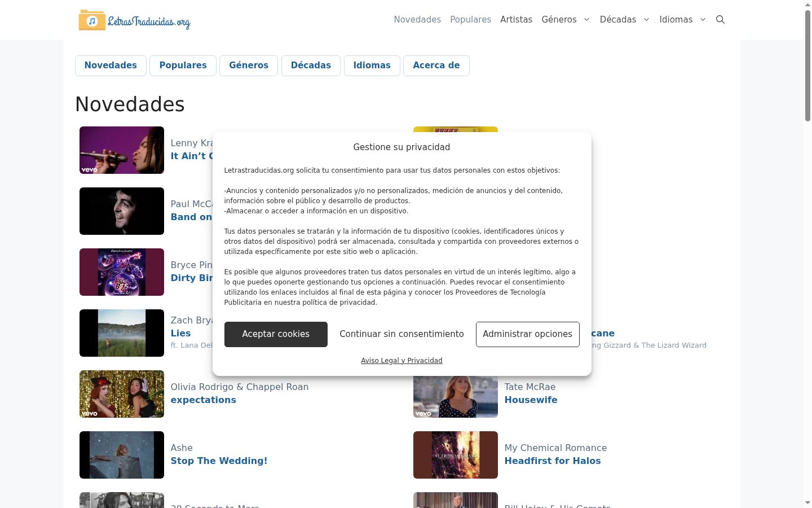
Task: Open Administrar opciones in the privacy dialog
Action: [527, 334]
